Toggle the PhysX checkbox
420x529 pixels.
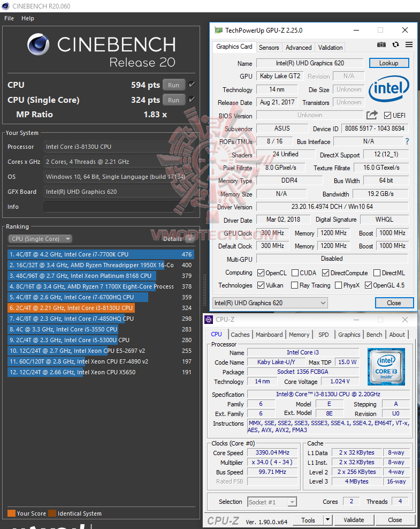(339, 285)
